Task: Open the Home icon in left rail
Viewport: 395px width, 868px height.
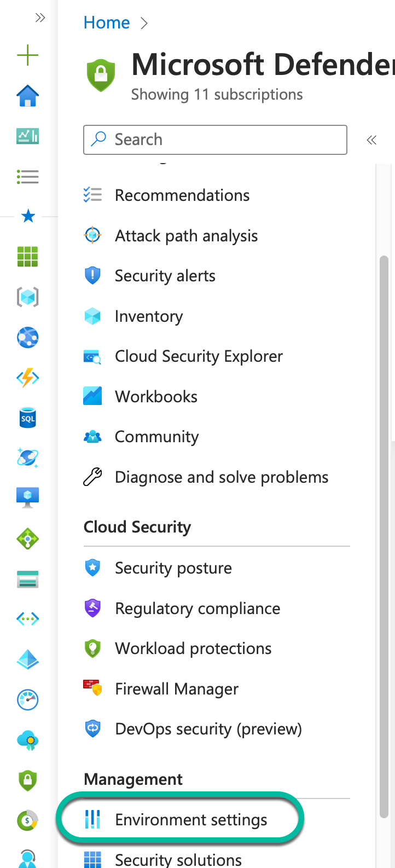Action: point(28,96)
